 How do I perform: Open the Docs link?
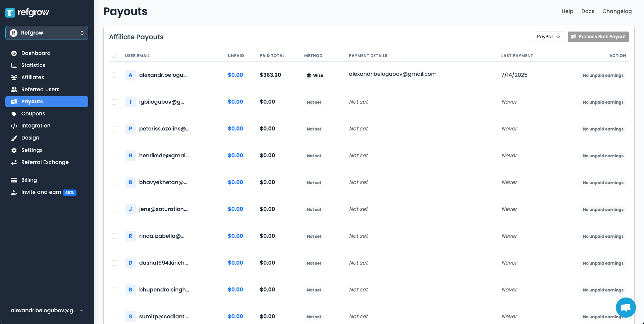tap(588, 11)
